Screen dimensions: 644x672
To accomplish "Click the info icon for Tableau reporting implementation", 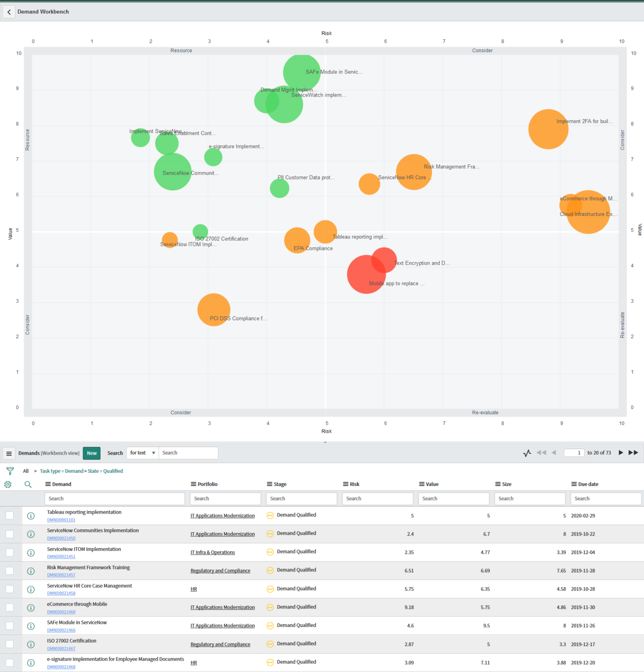I will 31,516.
